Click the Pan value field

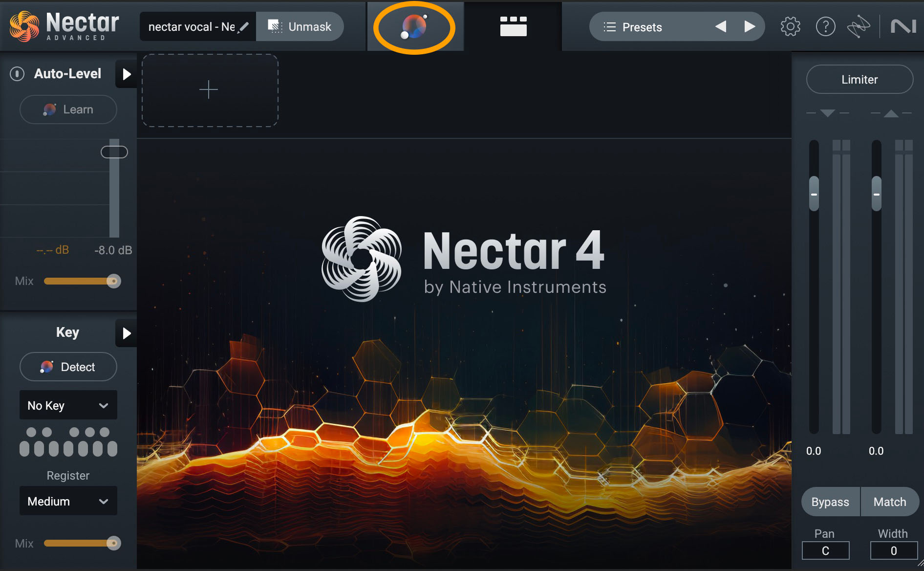click(825, 550)
